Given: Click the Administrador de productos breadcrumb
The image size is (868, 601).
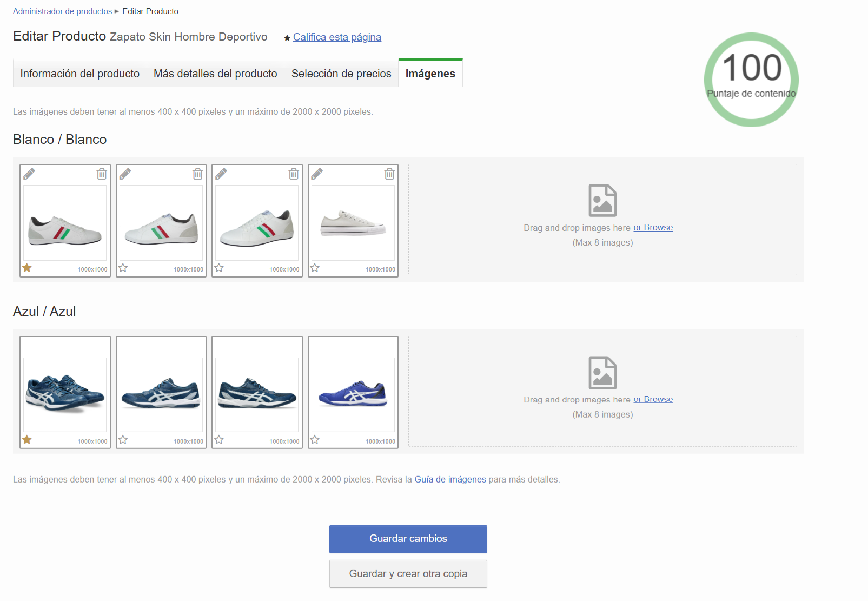Looking at the screenshot, I should (62, 11).
